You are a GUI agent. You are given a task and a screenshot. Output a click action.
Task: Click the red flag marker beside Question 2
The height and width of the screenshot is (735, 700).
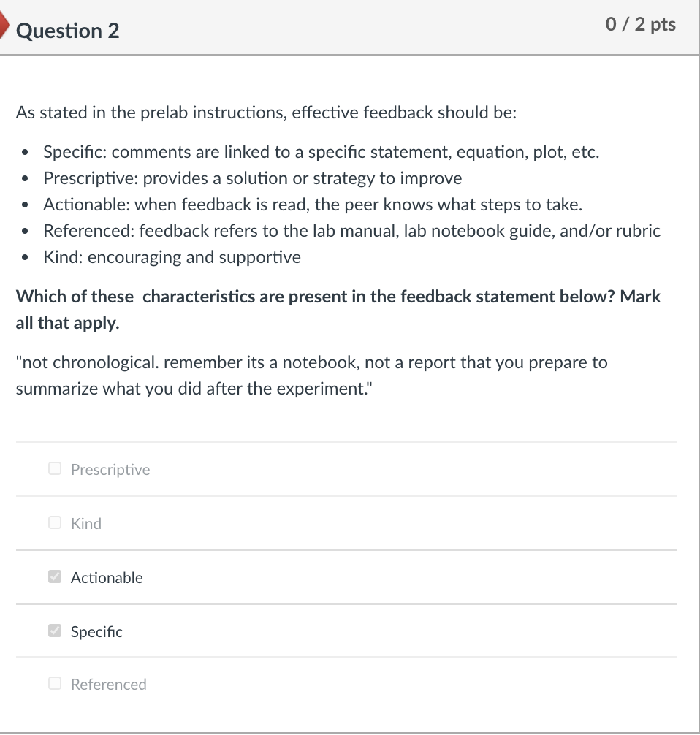coord(4,25)
